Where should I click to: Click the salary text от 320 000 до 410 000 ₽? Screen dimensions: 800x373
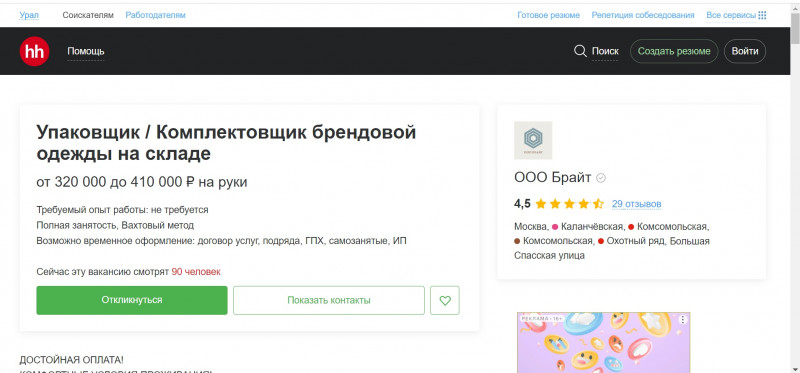(x=142, y=182)
